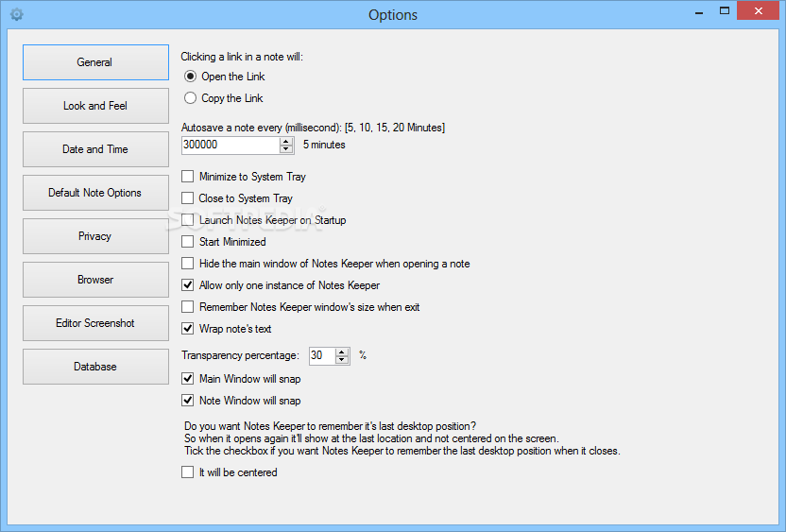Switch to Database settings

click(x=95, y=367)
